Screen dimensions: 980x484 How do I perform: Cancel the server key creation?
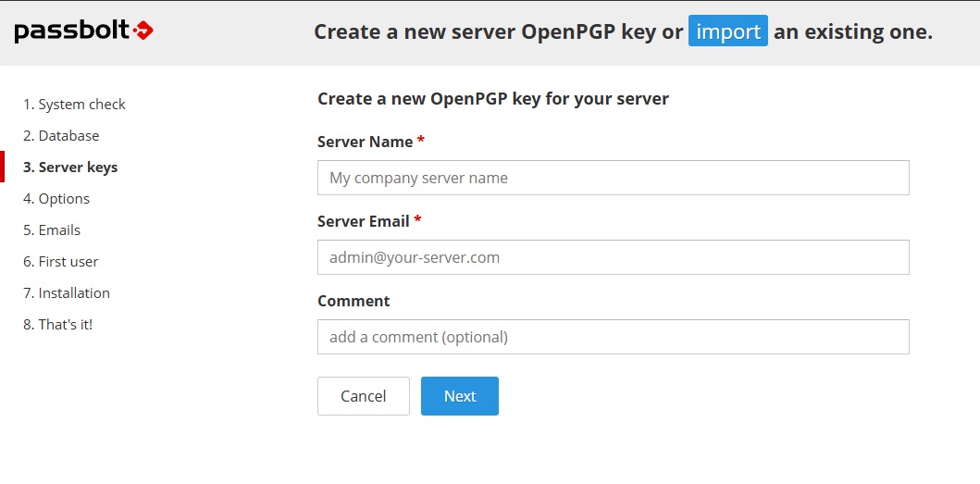[363, 396]
